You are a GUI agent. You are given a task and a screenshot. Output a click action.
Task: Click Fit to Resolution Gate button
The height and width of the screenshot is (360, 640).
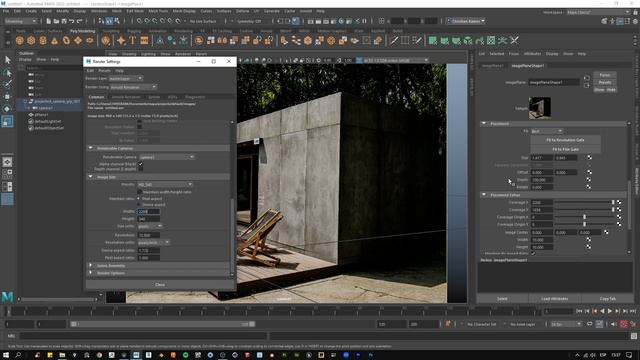[x=565, y=140]
